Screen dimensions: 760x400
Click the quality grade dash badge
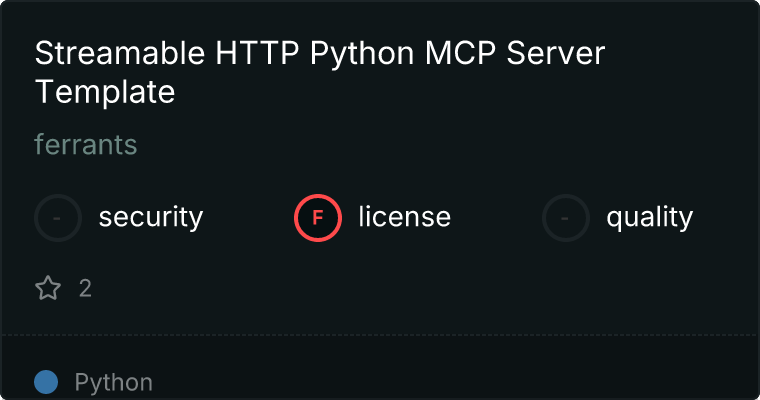coord(566,217)
